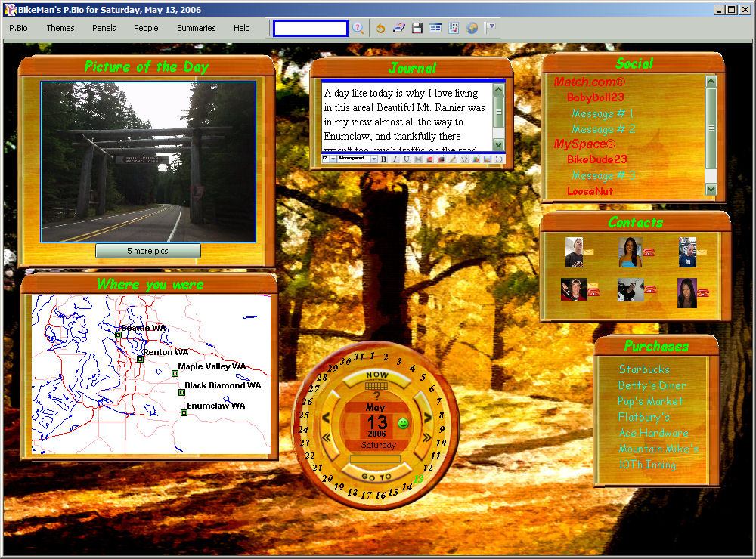Toggle bold formatting in Journal
The width and height of the screenshot is (756, 559).
click(x=384, y=159)
